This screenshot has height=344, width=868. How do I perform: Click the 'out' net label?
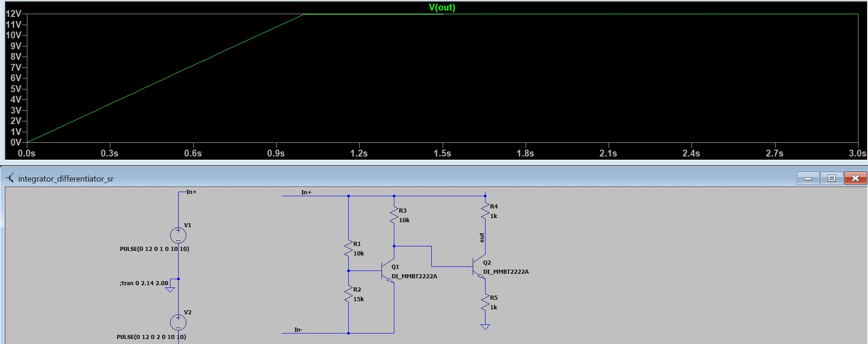[x=482, y=237]
